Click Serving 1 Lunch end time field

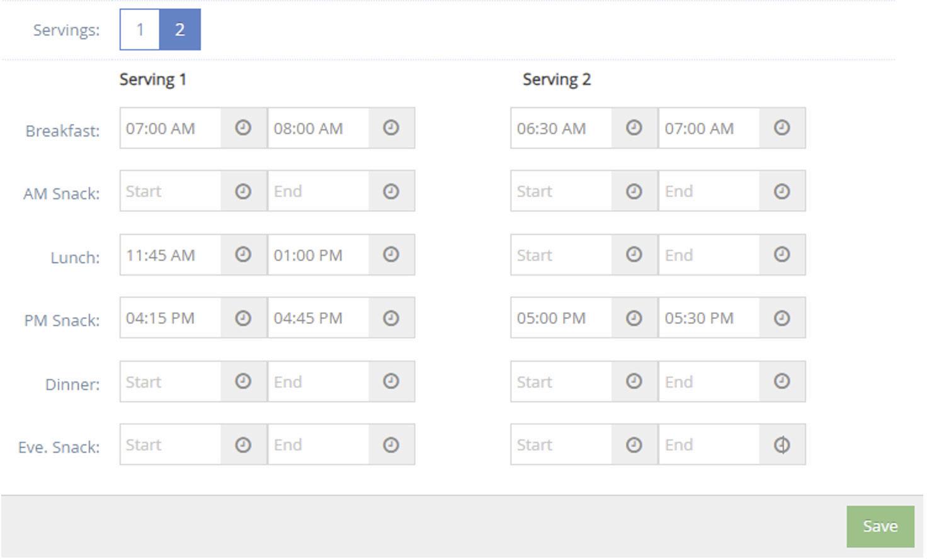point(319,255)
